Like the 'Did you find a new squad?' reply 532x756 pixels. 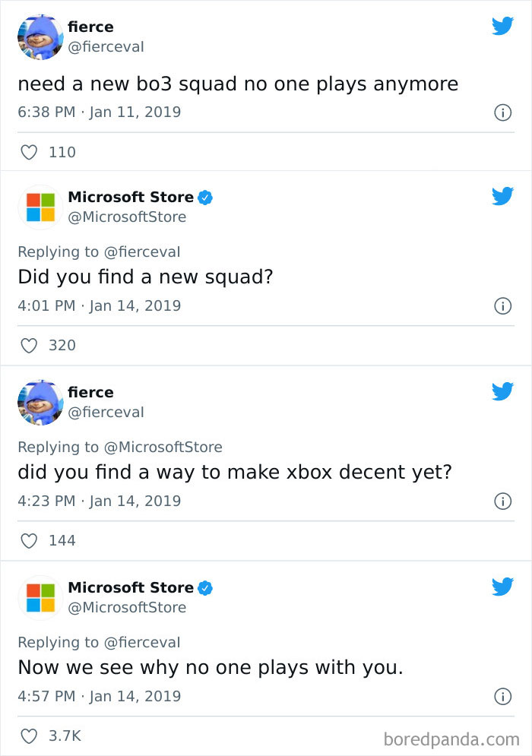[29, 346]
